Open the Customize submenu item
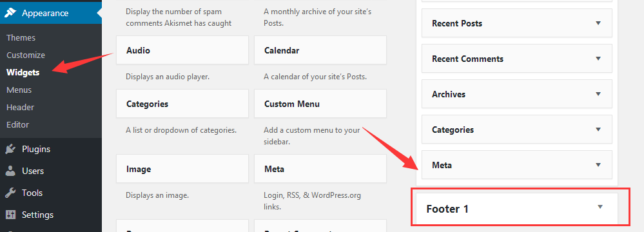Screen dimensions: 644x232 coord(26,55)
